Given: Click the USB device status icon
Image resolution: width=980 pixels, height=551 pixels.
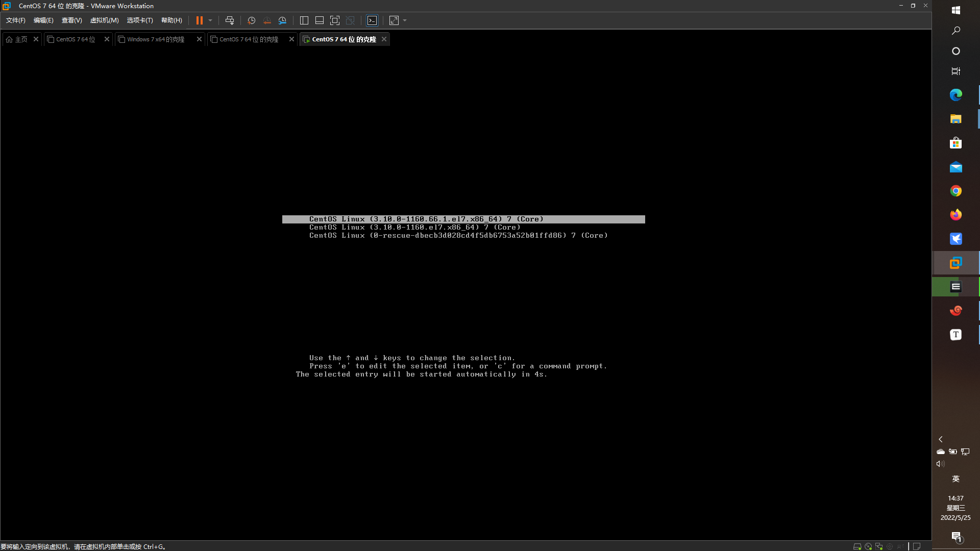Looking at the screenshot, I should tap(900, 546).
